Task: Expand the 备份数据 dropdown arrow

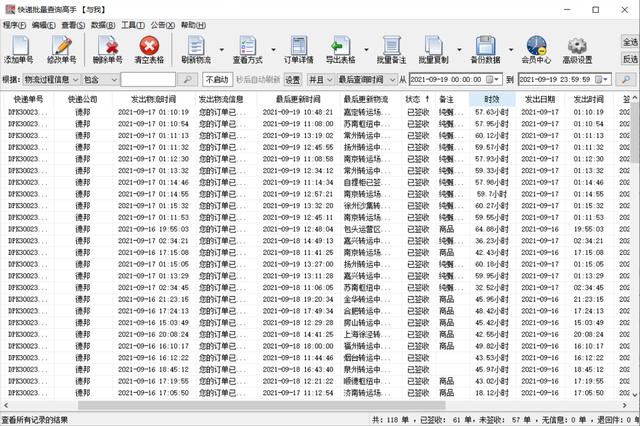Action: [x=511, y=50]
